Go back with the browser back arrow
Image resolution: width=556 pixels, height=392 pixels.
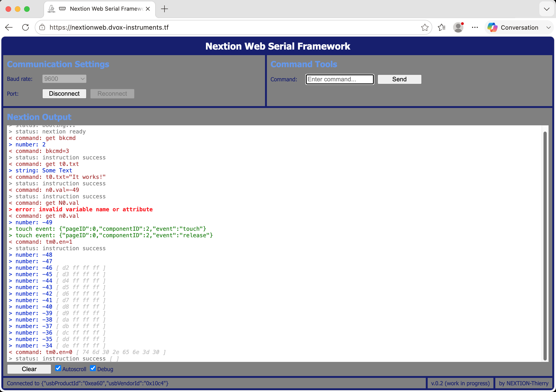point(9,27)
